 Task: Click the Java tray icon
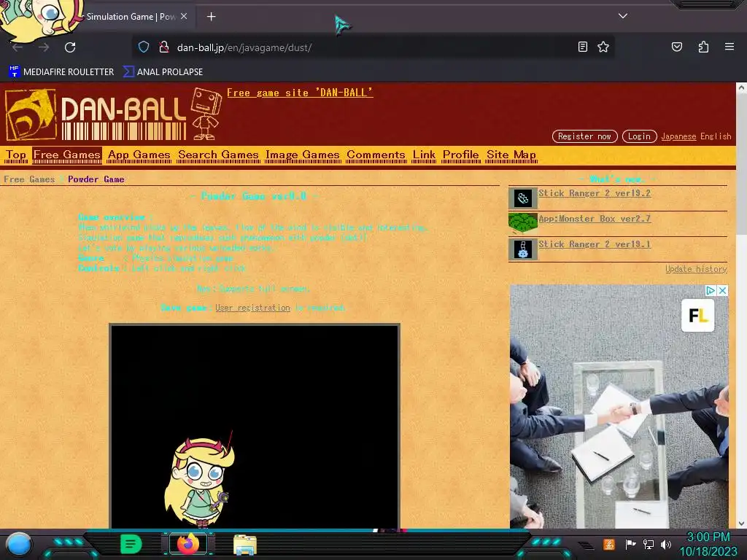click(x=609, y=544)
